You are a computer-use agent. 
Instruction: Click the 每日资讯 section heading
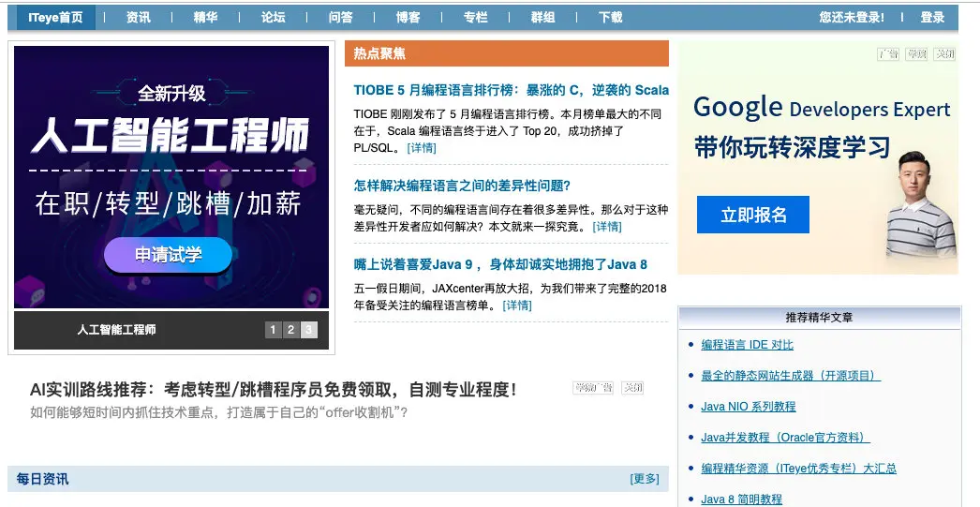[x=42, y=480]
